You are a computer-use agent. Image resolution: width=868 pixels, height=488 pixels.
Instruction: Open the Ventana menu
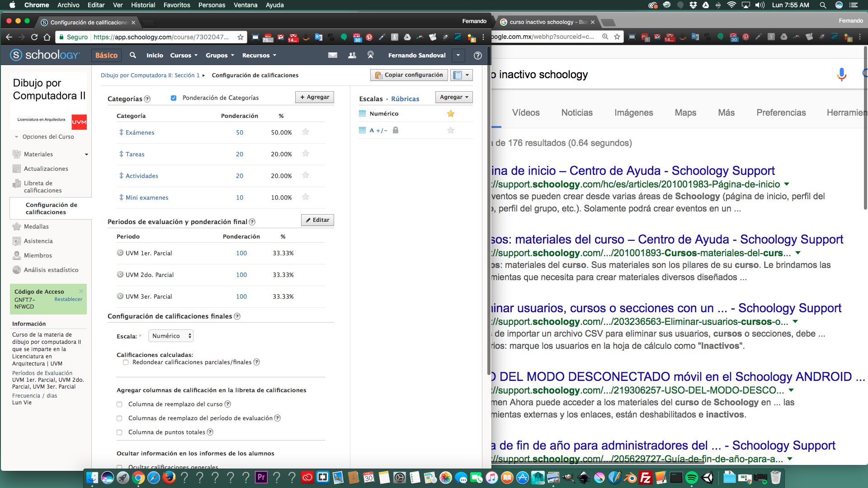(x=245, y=5)
